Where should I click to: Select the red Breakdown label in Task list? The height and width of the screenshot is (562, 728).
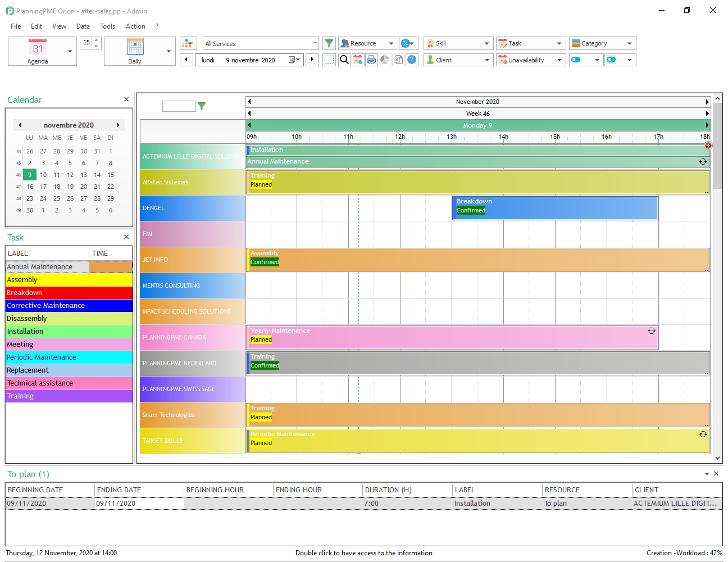69,292
